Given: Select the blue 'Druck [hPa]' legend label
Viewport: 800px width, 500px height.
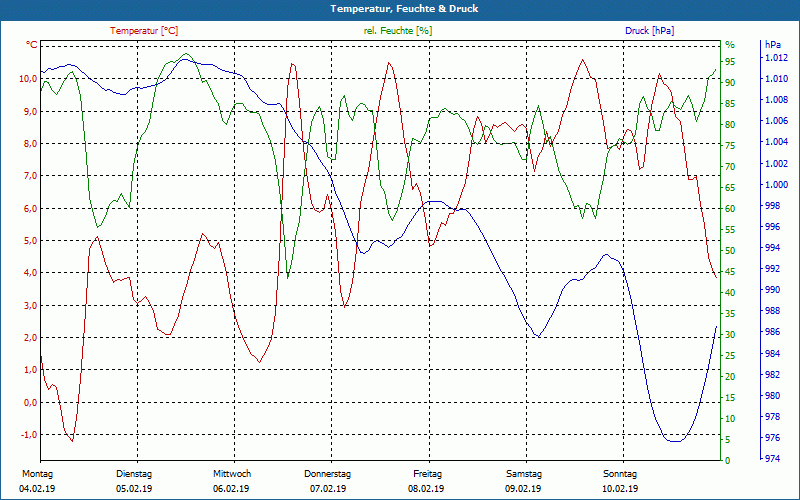Looking at the screenshot, I should click(649, 31).
